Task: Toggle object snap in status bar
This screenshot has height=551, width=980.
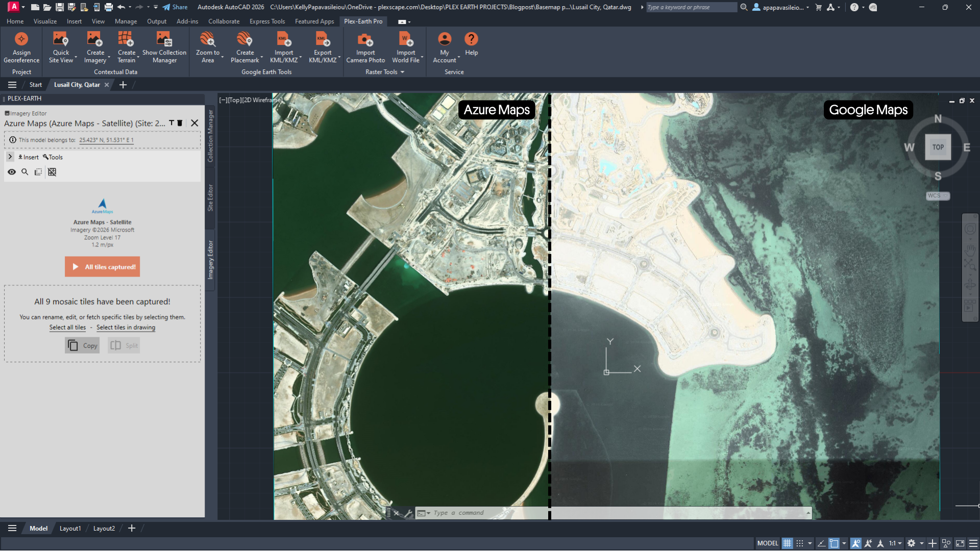Action: (x=834, y=543)
